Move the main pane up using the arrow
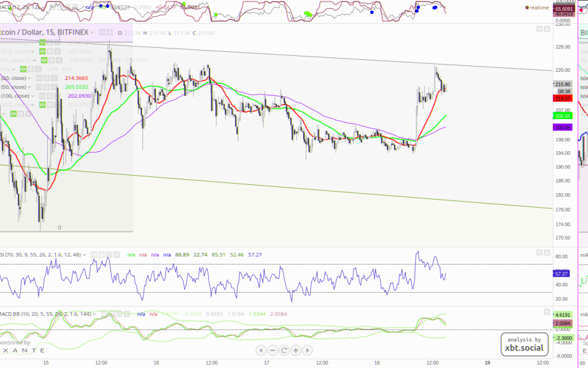Viewport: 588px width, 368px height. [539, 29]
